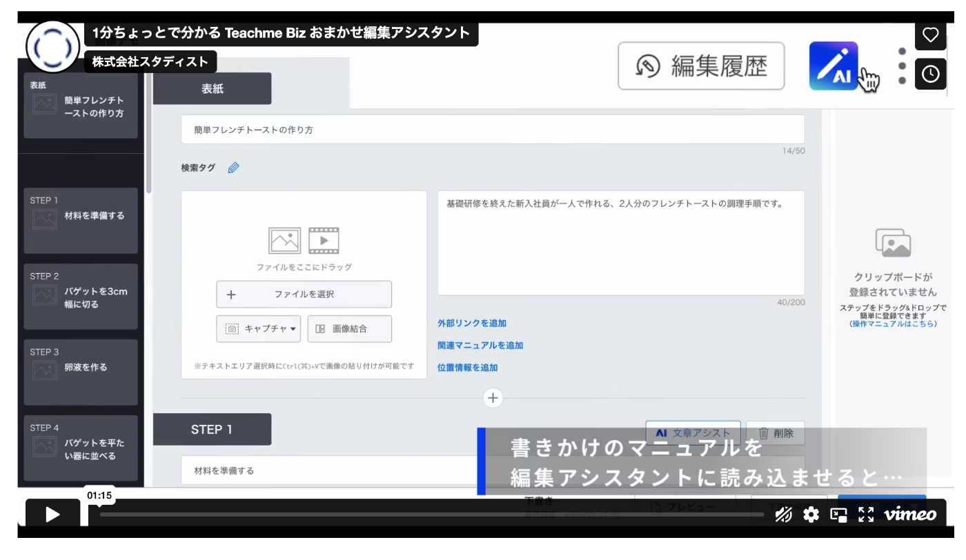This screenshot has height=560, width=966.
Task: Select STEP 4 バゲットを平たい器に並べる card
Action: click(81, 448)
